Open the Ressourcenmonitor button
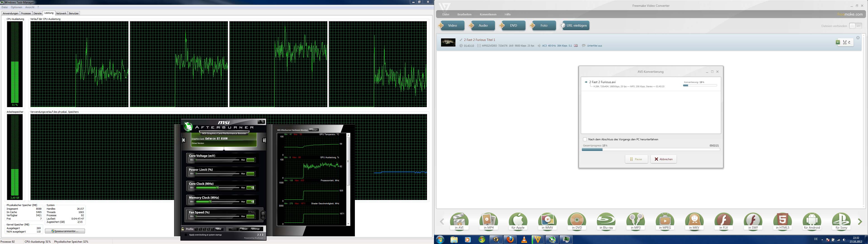Viewport: 868px width, 244px height. [x=65, y=231]
